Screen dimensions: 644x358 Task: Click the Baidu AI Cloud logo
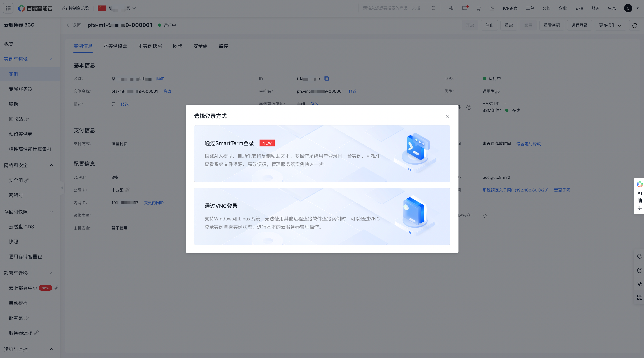(x=35, y=8)
